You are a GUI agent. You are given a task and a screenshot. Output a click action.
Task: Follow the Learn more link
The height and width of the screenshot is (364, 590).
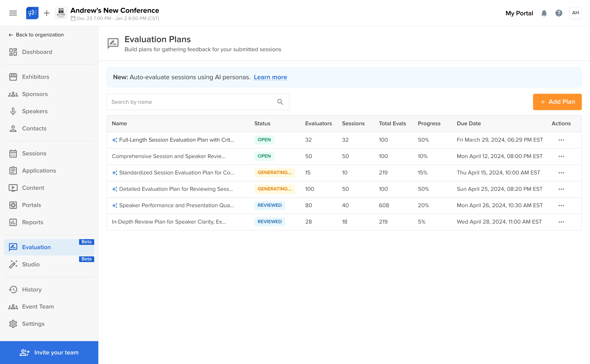(x=270, y=77)
